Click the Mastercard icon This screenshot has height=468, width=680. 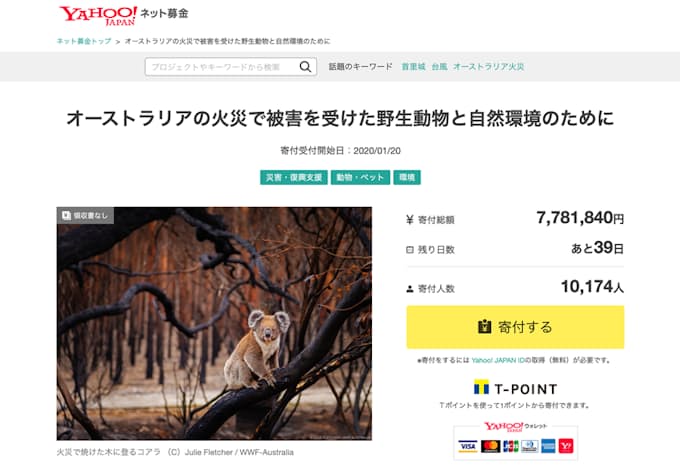click(x=490, y=446)
